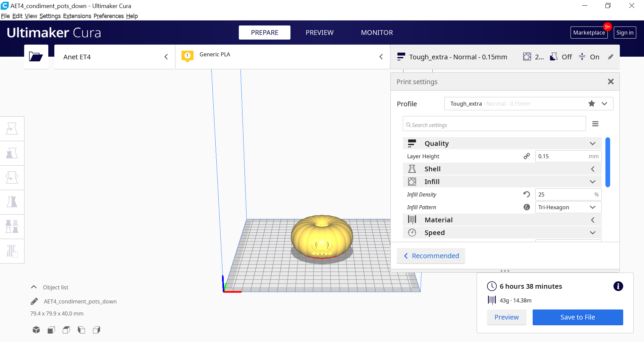The width and height of the screenshot is (644, 342).
Task: Switch to top view cube icon
Action: (x=66, y=330)
